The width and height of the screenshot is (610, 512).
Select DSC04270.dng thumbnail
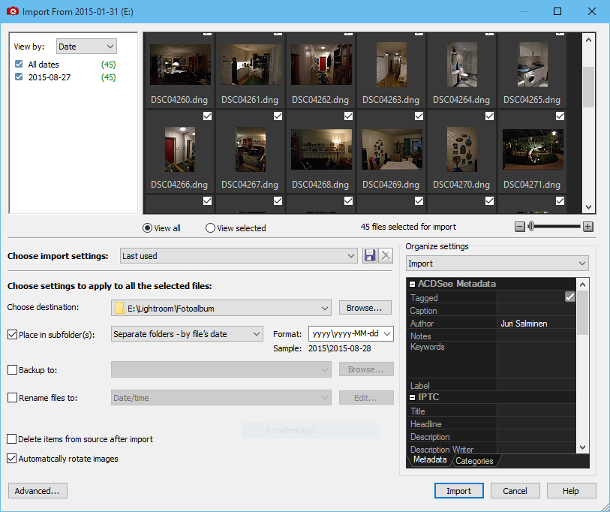(462, 149)
